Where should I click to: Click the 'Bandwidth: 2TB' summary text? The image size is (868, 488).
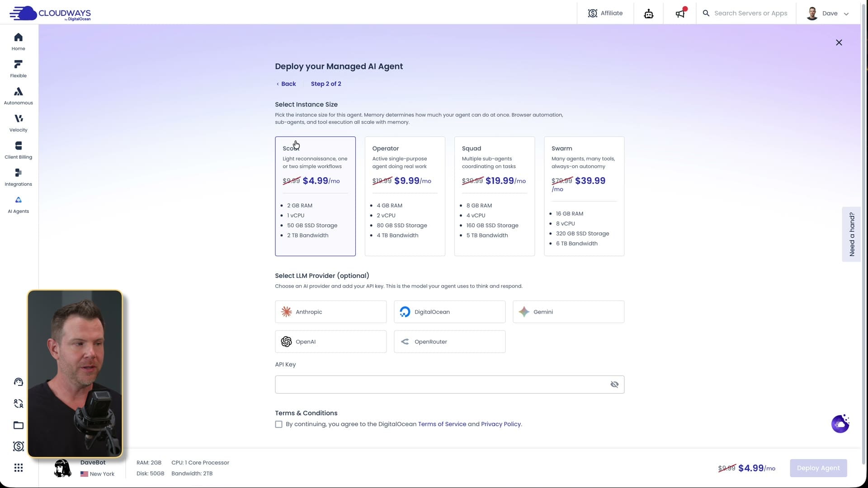[192, 474]
